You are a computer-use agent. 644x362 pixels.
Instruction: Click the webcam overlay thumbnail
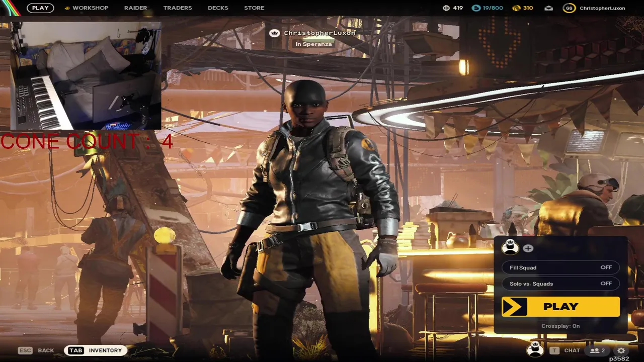(x=86, y=75)
